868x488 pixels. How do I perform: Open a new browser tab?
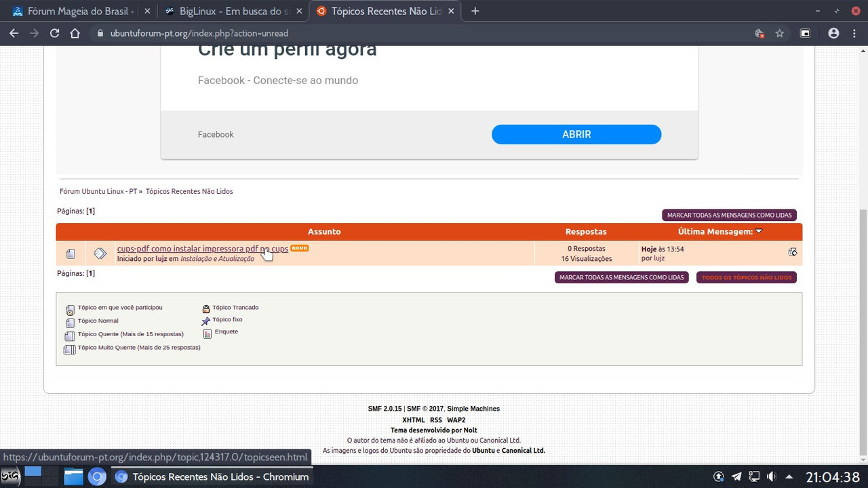click(x=475, y=12)
